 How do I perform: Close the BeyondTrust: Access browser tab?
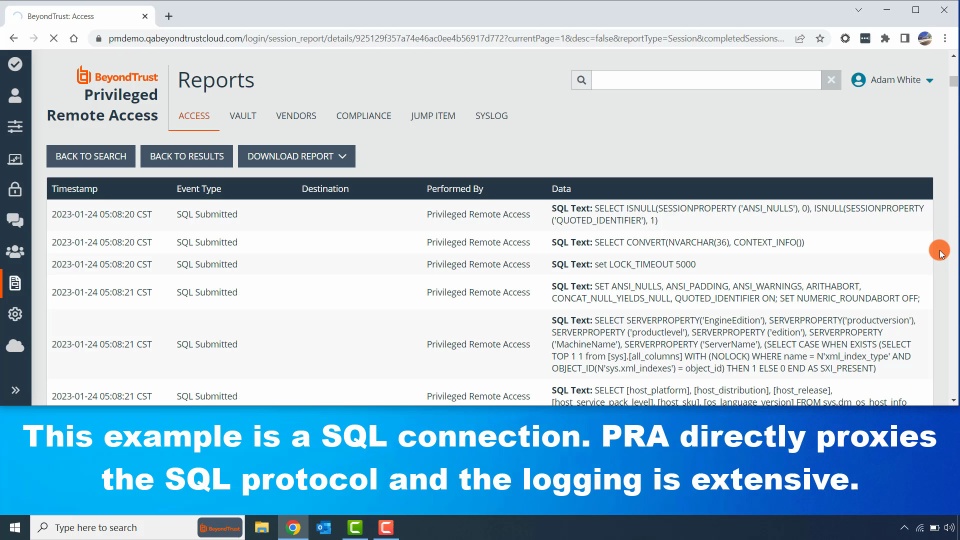(x=145, y=17)
